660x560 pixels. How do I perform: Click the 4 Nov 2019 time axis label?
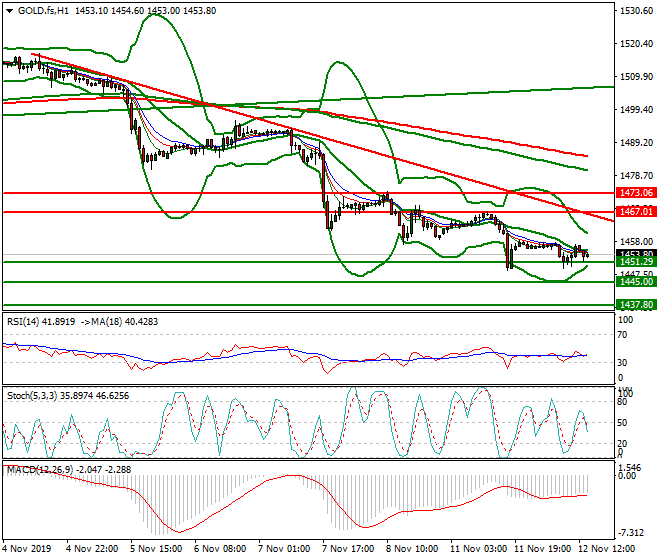pos(27,549)
